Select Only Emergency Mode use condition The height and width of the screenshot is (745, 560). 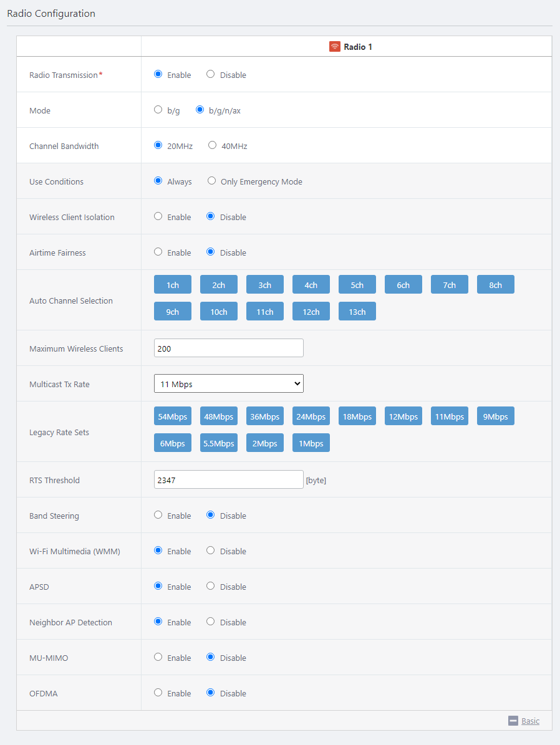pos(212,181)
